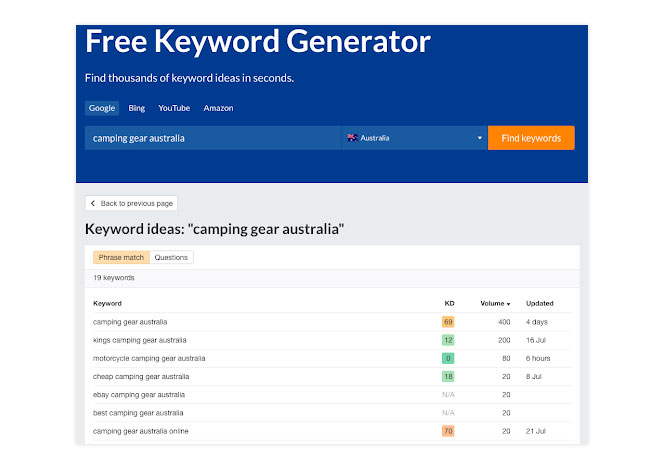Switch to the Amazon tab
665x473 pixels.
pyautogui.click(x=218, y=108)
